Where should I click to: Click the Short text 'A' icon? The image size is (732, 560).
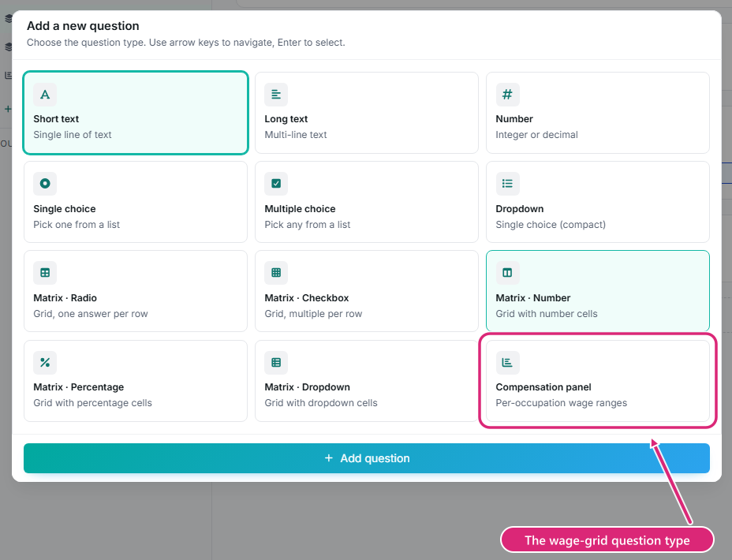coord(45,95)
